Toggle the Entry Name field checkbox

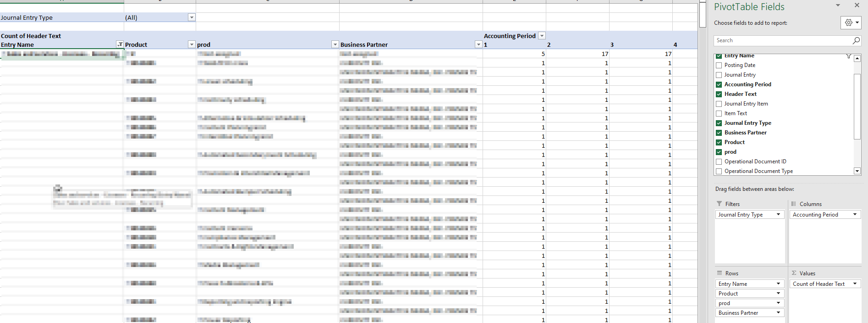pos(719,56)
